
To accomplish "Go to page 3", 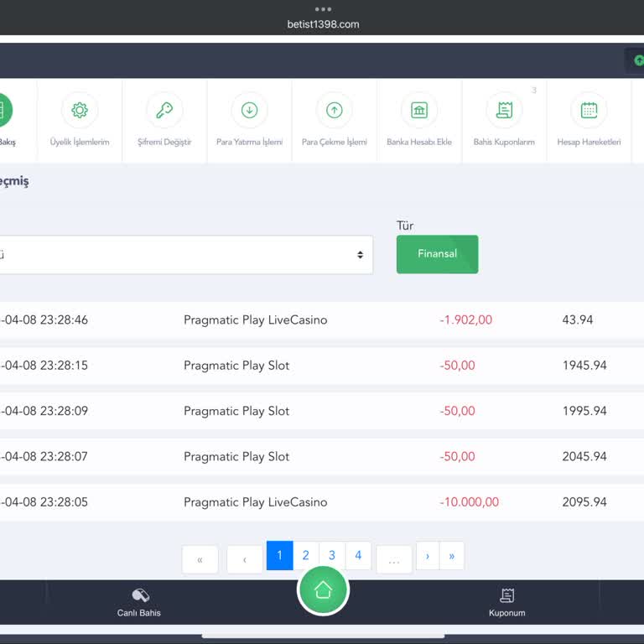I will point(332,555).
